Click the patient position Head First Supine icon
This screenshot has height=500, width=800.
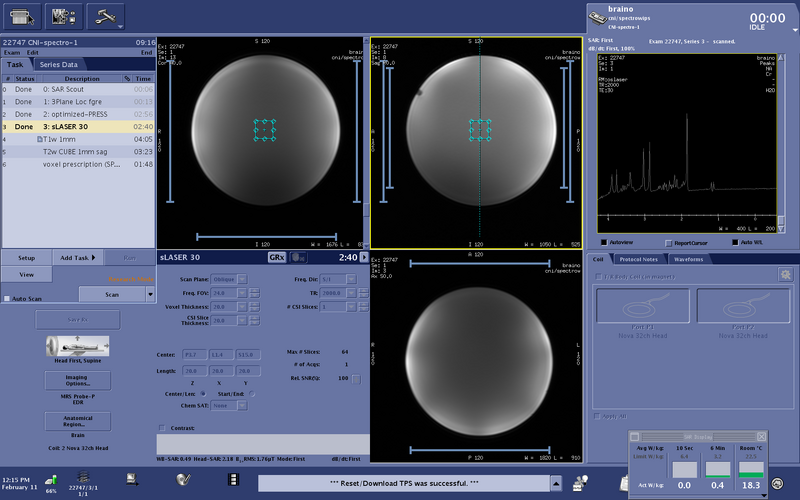tap(78, 346)
